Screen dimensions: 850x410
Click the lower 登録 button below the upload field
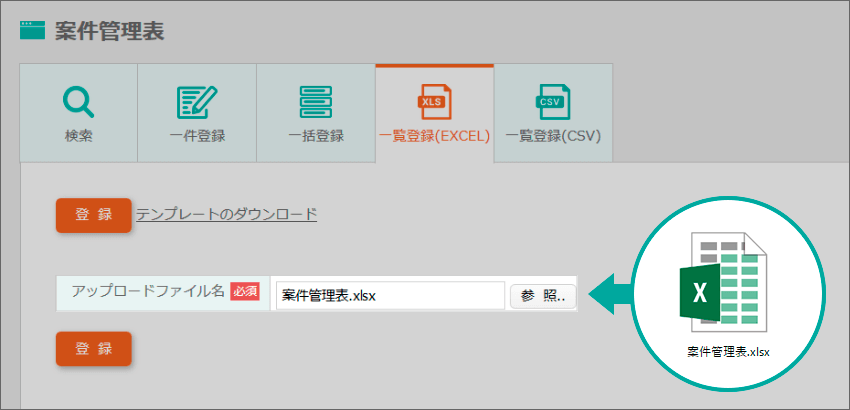[94, 349]
